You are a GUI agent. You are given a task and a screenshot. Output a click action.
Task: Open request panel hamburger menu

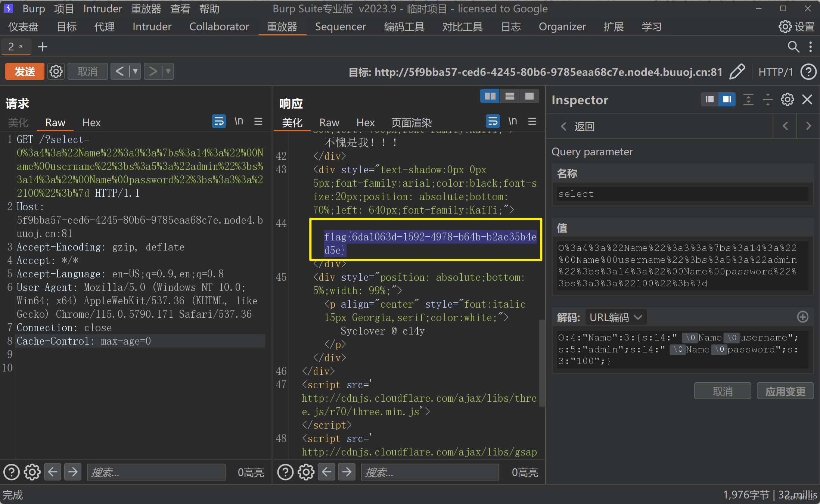[258, 121]
